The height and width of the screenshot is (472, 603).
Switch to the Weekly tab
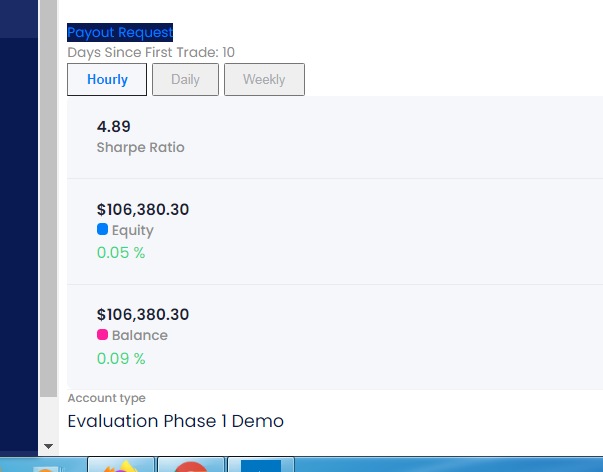pos(264,80)
